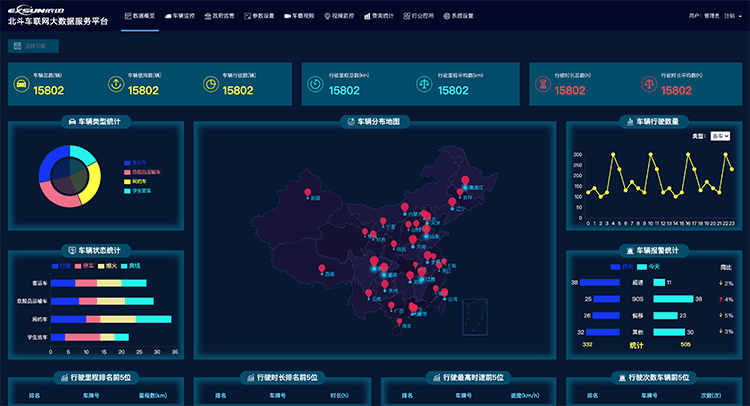Click the 车辆类型统计 panel title icon
This screenshot has height=406, width=750.
[72, 122]
